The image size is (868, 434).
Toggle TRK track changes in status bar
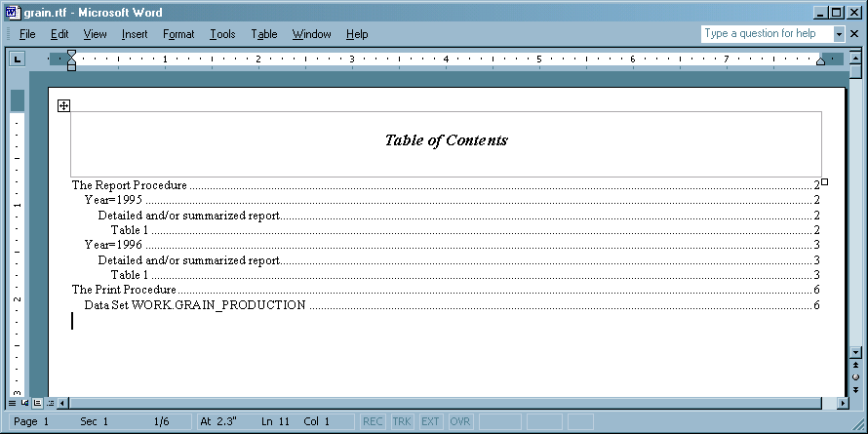(402, 421)
